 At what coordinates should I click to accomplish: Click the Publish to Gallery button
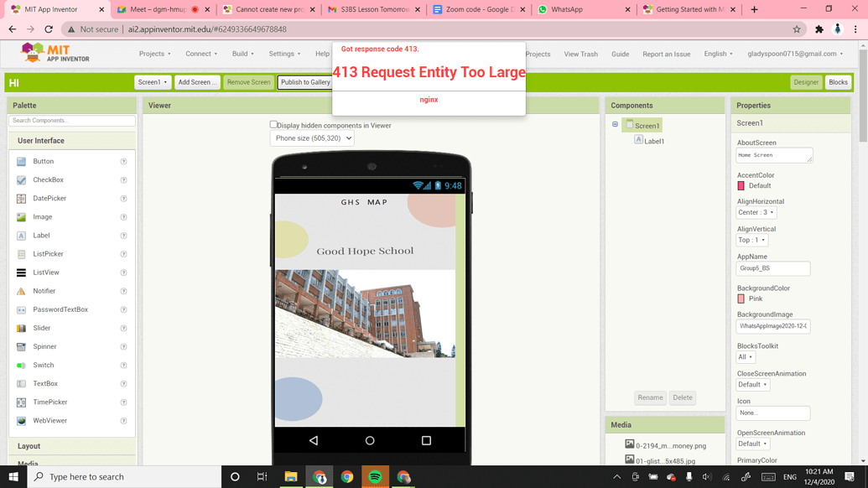pos(306,82)
